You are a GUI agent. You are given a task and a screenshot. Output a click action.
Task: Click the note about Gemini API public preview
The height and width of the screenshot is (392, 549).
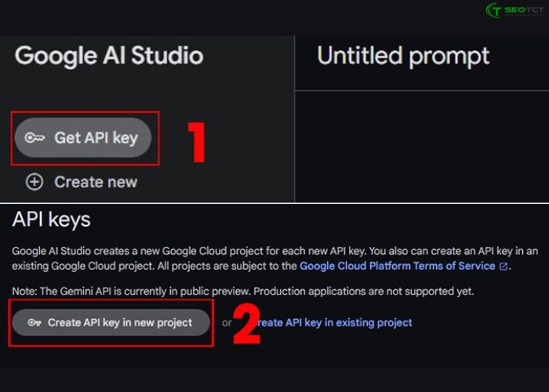pos(243,291)
